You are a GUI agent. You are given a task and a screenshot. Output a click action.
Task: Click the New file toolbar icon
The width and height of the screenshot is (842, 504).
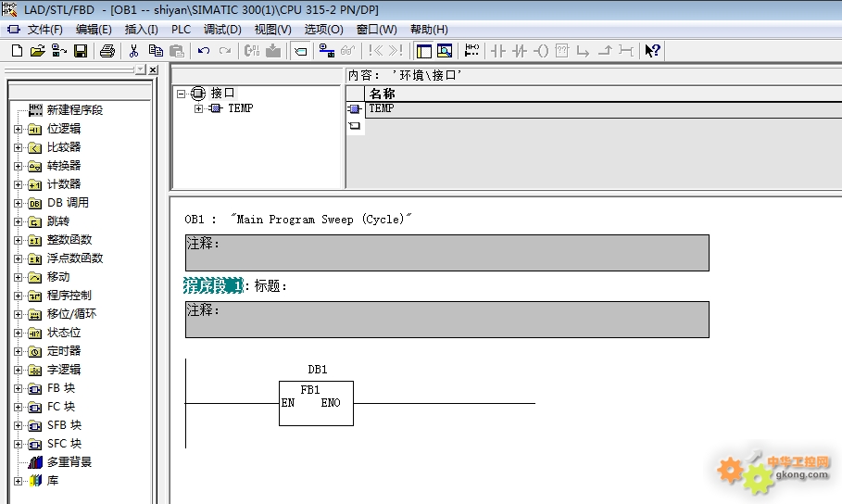pos(17,51)
